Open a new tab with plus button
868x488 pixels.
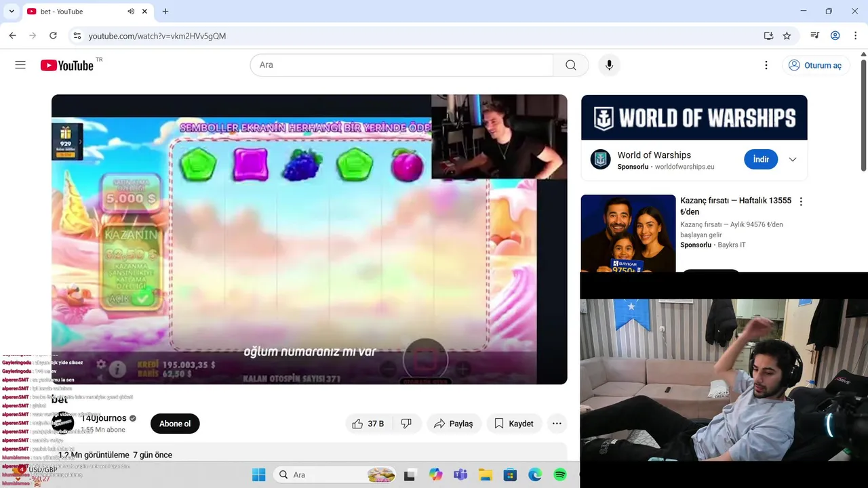(165, 12)
